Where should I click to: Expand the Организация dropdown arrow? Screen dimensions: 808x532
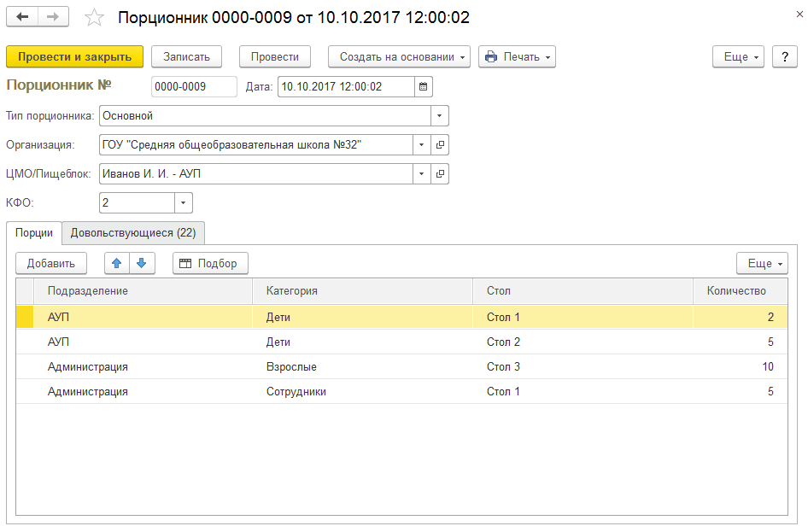click(x=422, y=144)
